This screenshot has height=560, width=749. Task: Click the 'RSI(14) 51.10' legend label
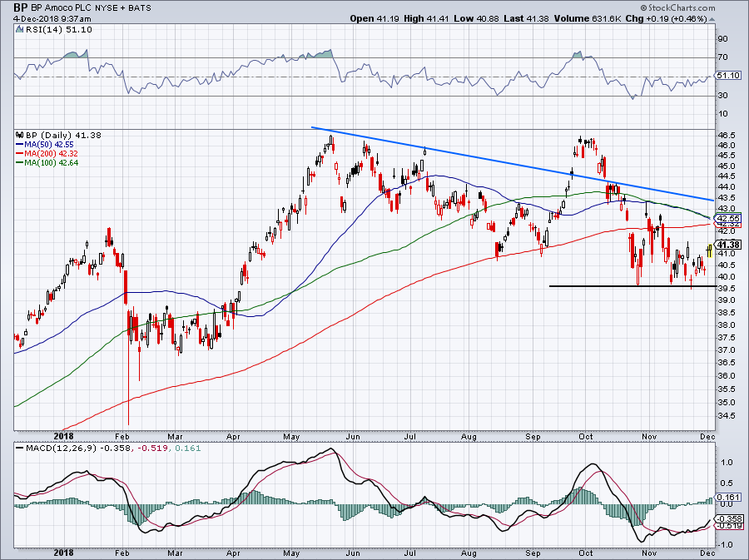[59, 30]
